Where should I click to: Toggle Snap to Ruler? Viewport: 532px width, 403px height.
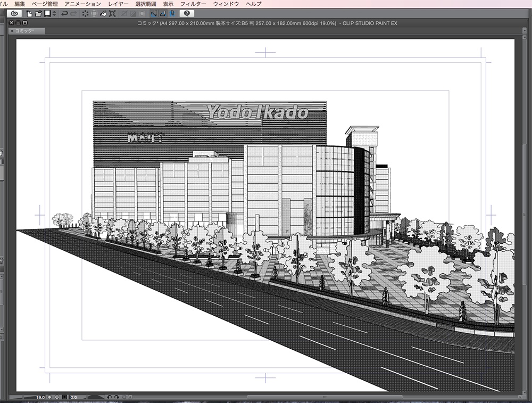tap(154, 14)
